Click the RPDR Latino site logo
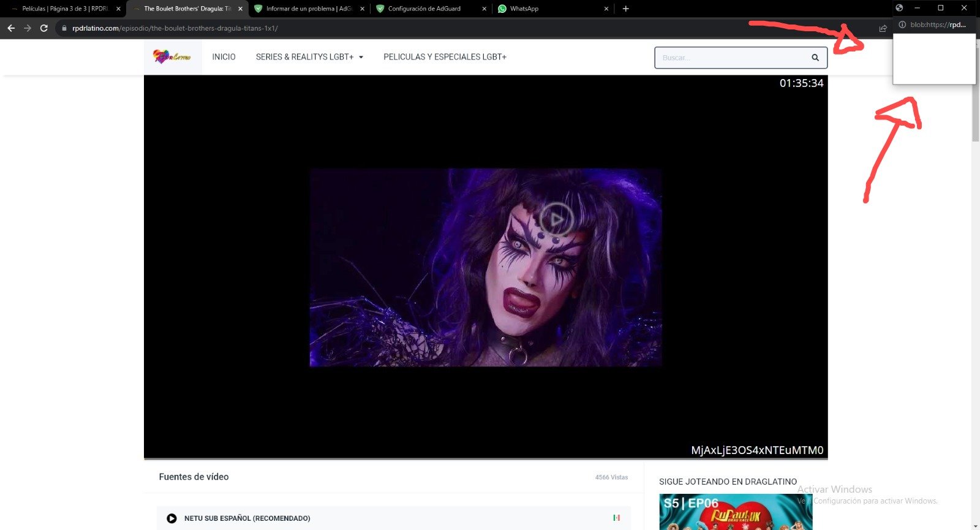The width and height of the screenshot is (980, 530). click(x=172, y=57)
